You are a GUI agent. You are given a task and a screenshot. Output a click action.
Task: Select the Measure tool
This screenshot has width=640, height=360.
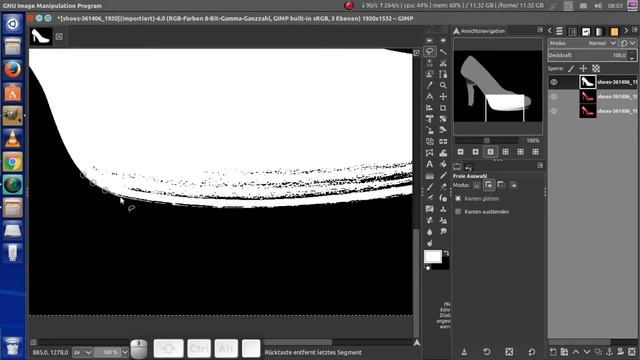(x=429, y=96)
